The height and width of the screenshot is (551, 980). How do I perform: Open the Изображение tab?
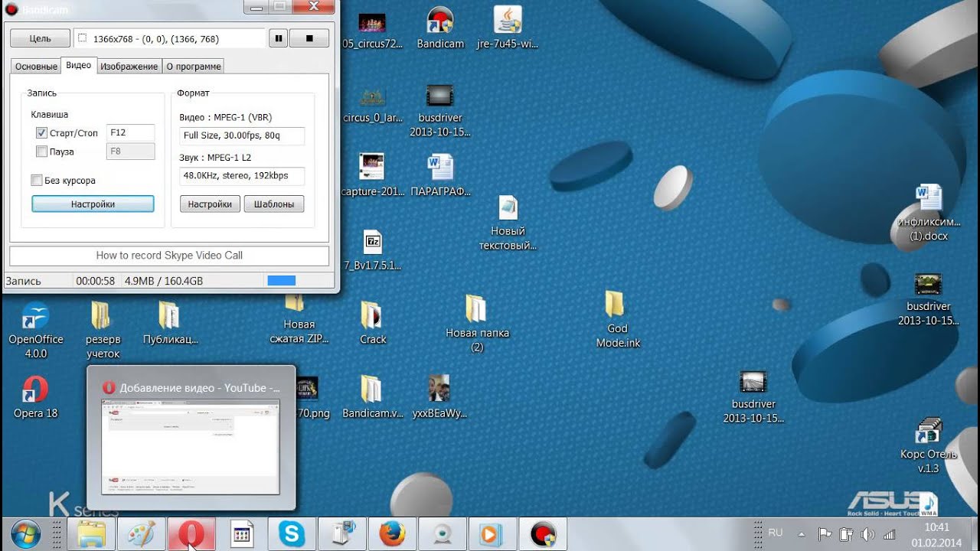[129, 67]
